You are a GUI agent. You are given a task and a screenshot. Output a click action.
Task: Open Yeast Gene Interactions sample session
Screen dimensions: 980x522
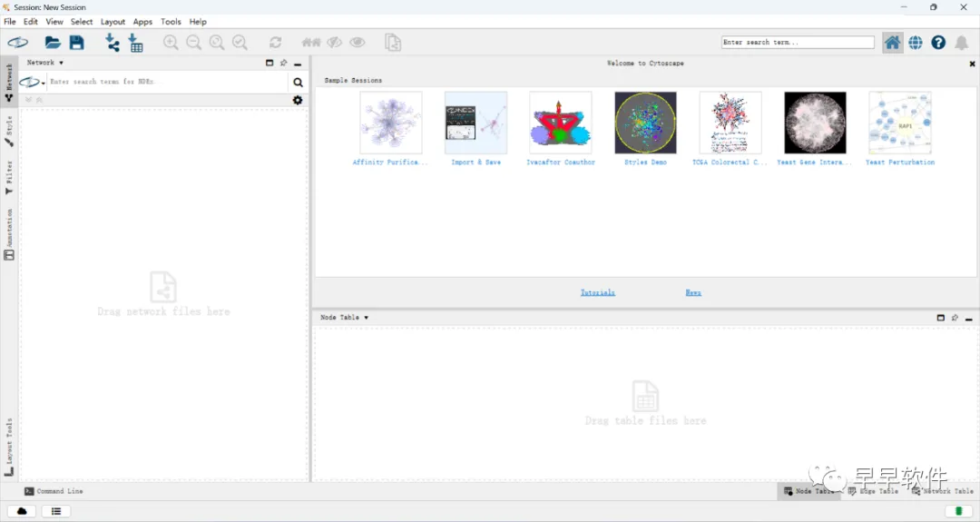815,123
